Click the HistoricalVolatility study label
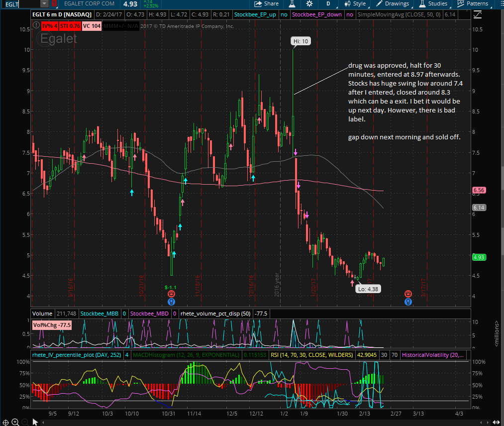 coord(433,355)
